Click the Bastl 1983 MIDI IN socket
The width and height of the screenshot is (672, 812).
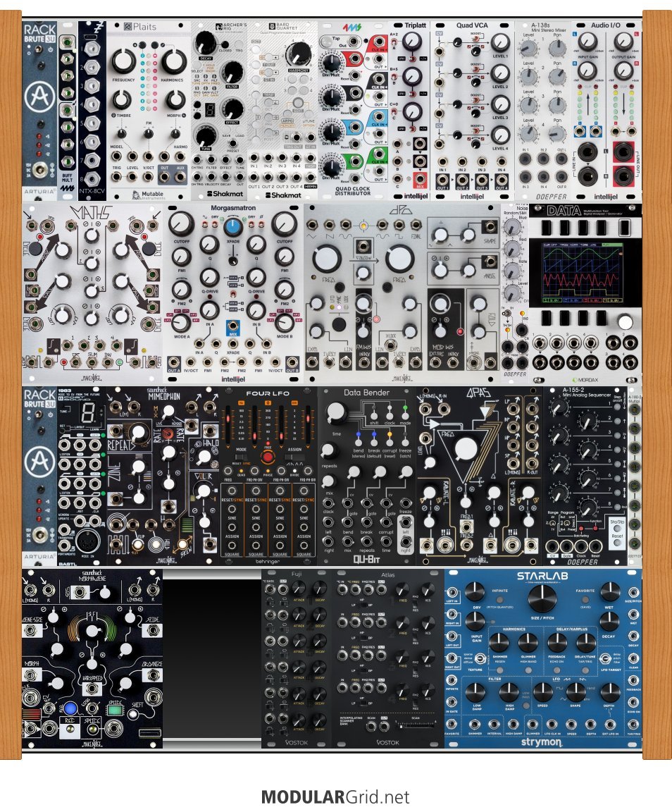(x=88, y=541)
